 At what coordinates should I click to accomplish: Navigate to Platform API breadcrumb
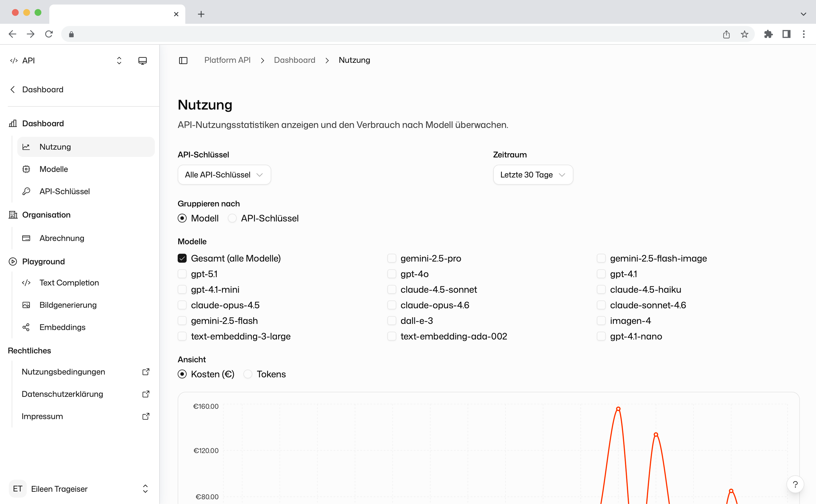click(x=227, y=60)
